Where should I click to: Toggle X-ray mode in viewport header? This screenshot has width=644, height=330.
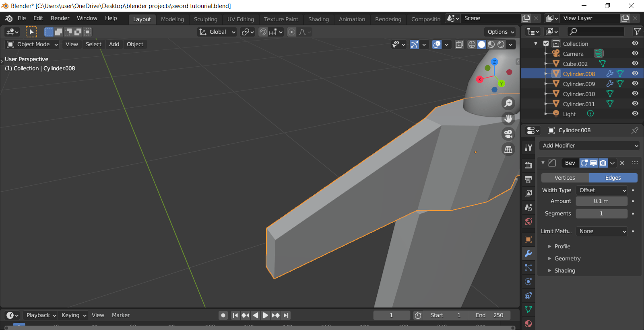coord(459,45)
